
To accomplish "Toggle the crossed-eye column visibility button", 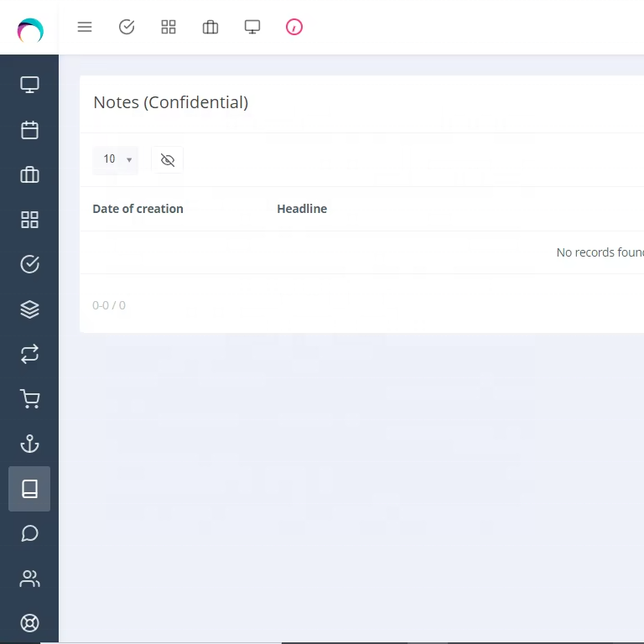I will point(167,160).
